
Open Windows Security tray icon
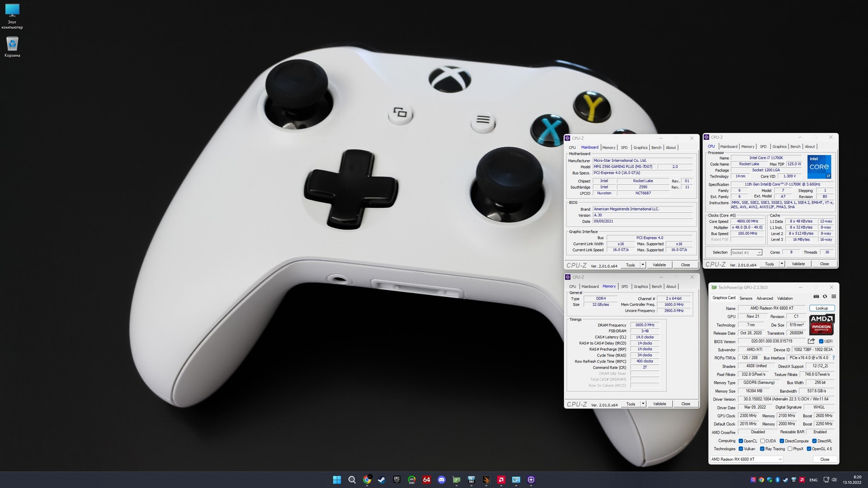769,480
